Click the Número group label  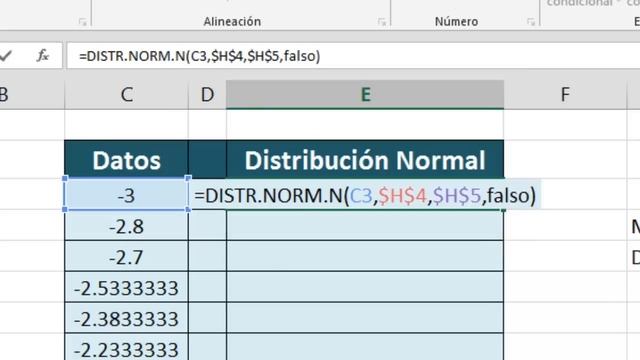456,21
